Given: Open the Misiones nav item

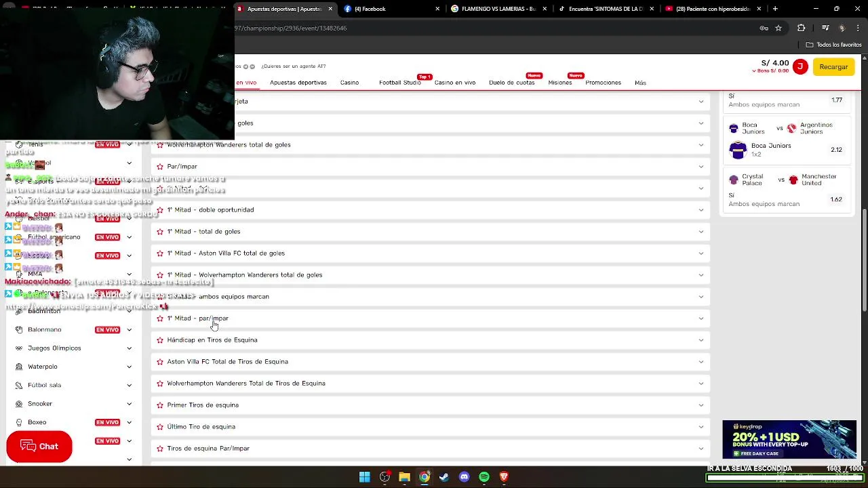Looking at the screenshot, I should (x=560, y=83).
